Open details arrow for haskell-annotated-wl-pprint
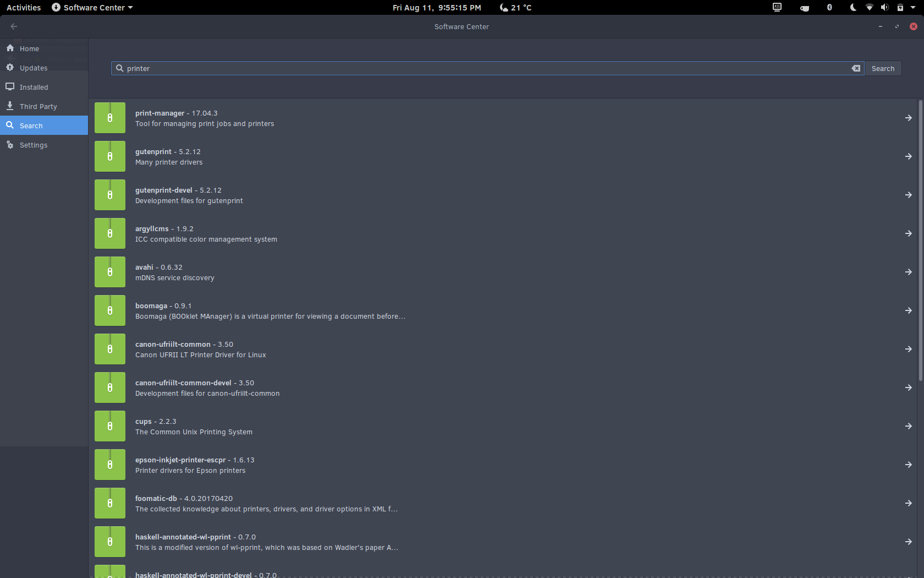Viewport: 924px width, 578px height. (908, 542)
